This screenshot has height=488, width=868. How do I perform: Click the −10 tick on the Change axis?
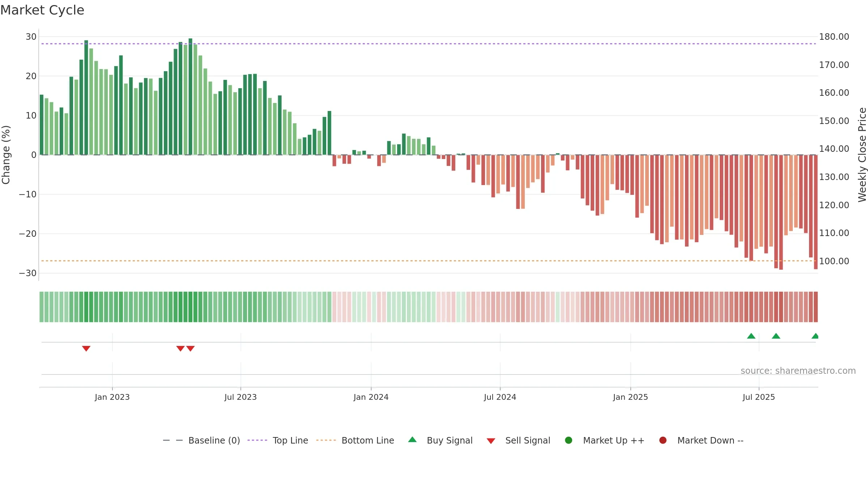(x=28, y=194)
